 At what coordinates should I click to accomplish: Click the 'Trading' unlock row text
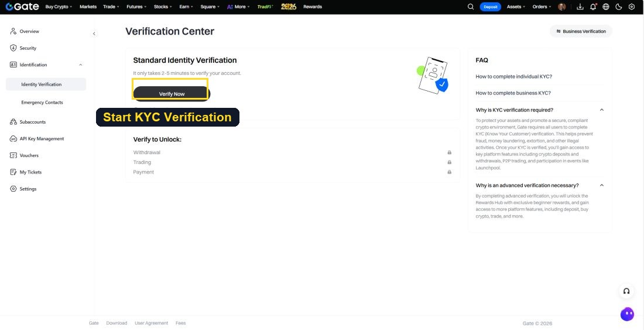pyautogui.click(x=142, y=162)
